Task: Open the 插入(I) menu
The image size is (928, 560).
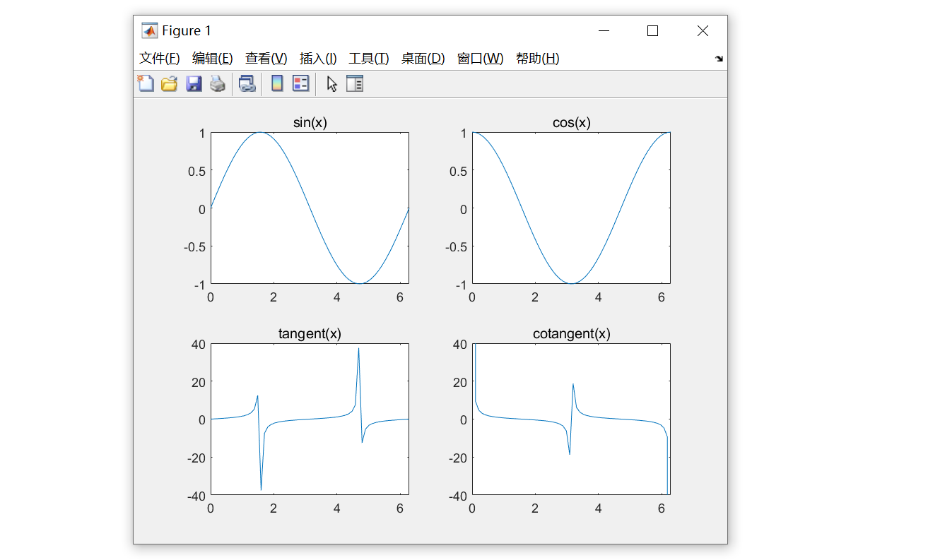Action: pyautogui.click(x=318, y=59)
